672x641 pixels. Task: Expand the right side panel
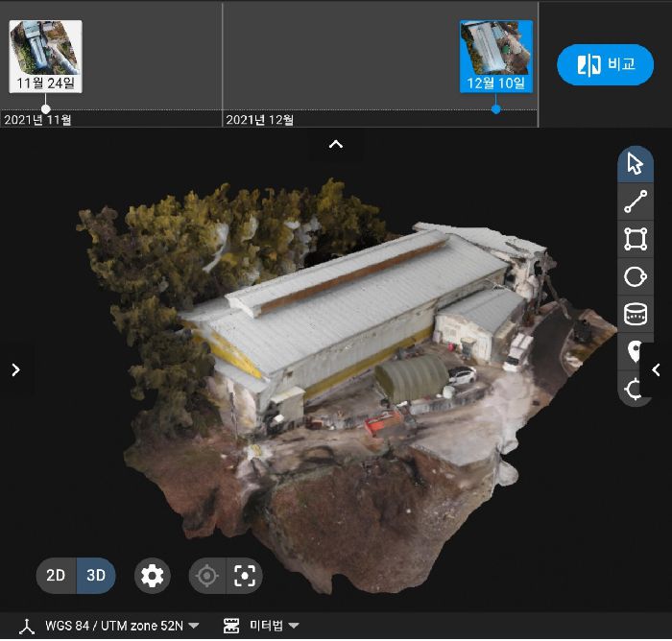click(x=657, y=369)
